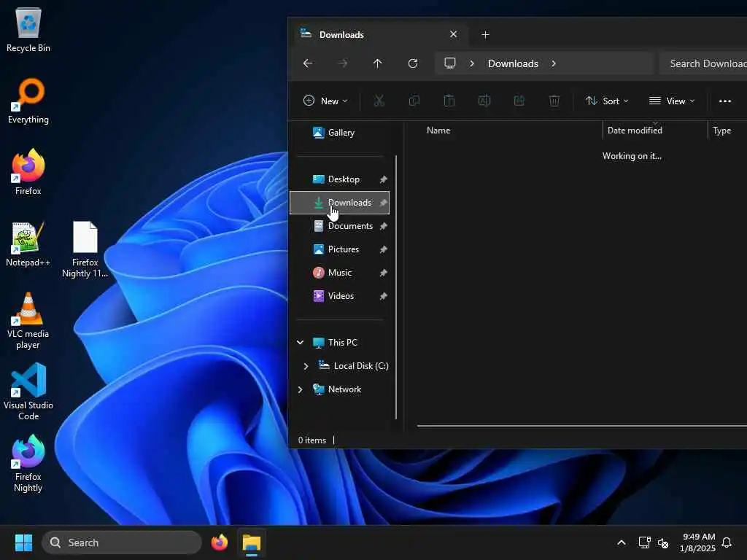Select the Visual Studio Code shortcut

coord(28,392)
